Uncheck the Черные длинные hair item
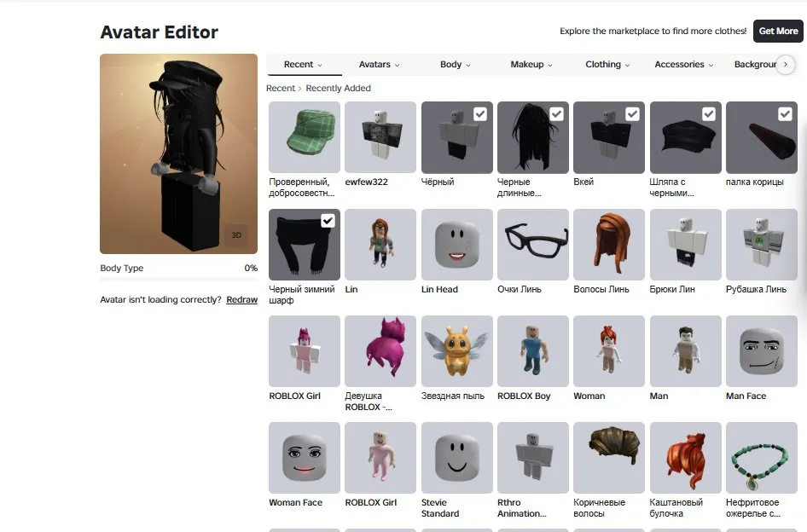The image size is (807, 532). pos(556,114)
